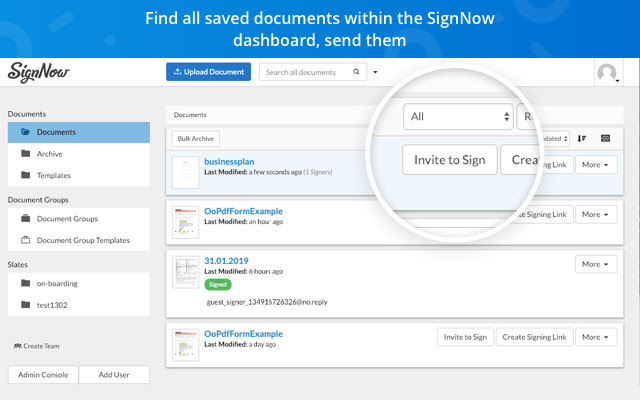Image resolution: width=640 pixels, height=400 pixels.
Task: Click the Admin Console button
Action: [x=43, y=375]
